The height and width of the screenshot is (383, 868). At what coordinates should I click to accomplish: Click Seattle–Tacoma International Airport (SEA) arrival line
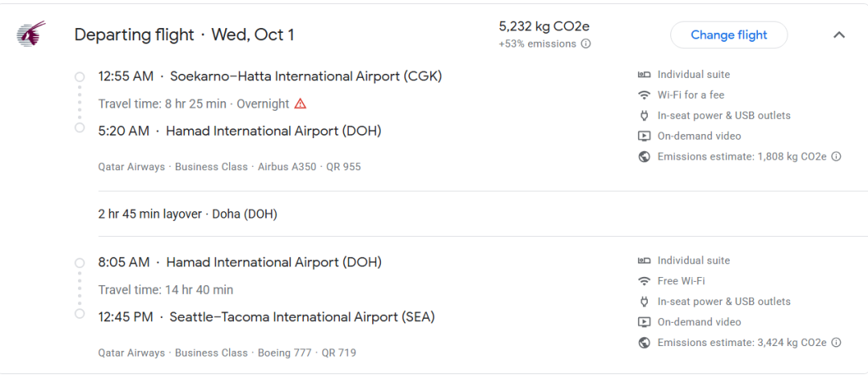[x=266, y=317]
